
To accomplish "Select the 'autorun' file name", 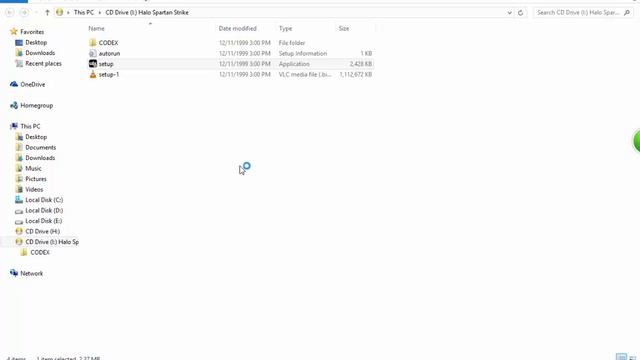I will tap(109, 53).
